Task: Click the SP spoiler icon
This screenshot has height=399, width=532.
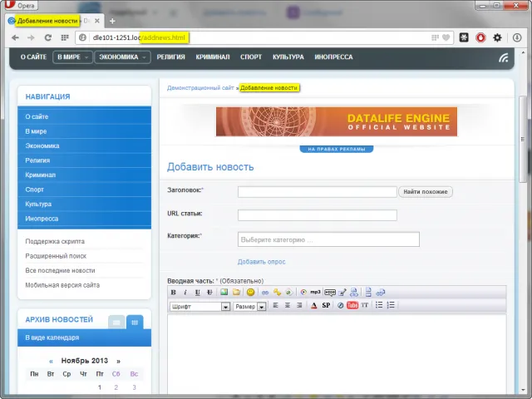Action: 326,305
